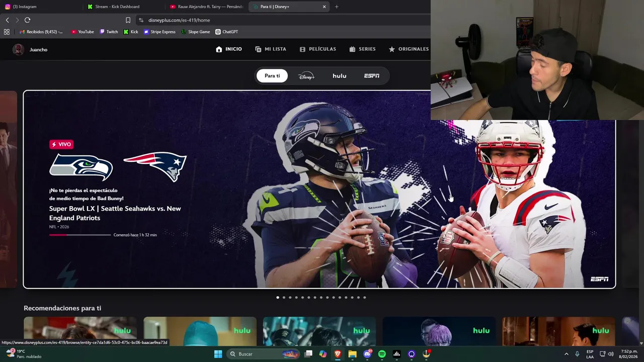Click the VIVO live badge
The height and width of the screenshot is (362, 644).
[x=61, y=144]
